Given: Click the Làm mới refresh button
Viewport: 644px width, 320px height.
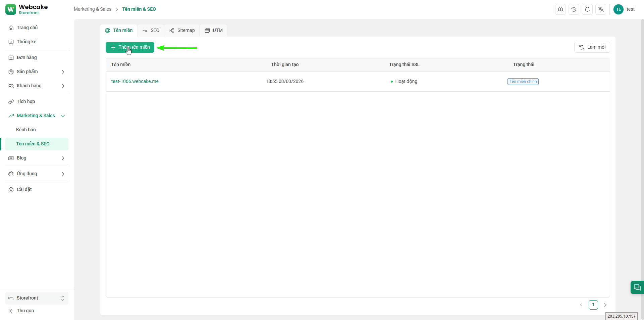Looking at the screenshot, I should point(592,47).
